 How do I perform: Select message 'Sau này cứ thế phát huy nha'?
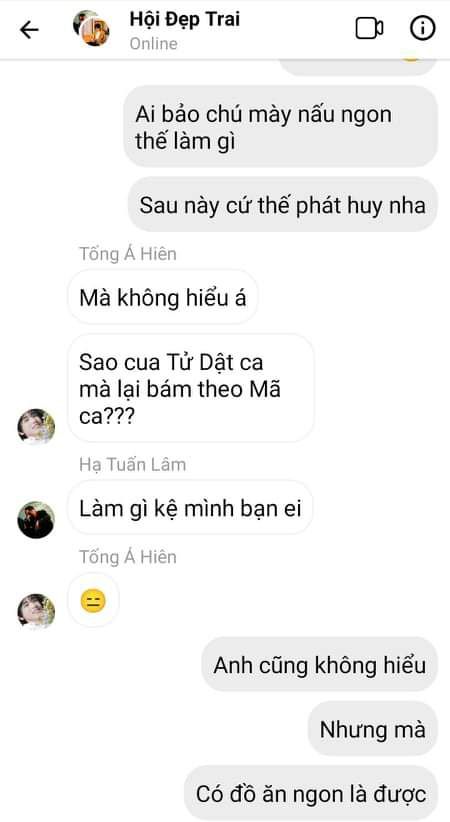tap(283, 205)
